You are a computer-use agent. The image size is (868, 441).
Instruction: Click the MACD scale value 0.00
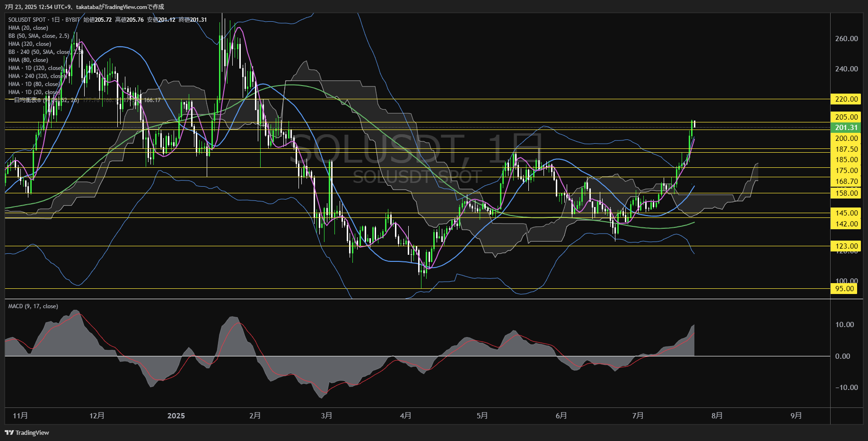tap(842, 356)
